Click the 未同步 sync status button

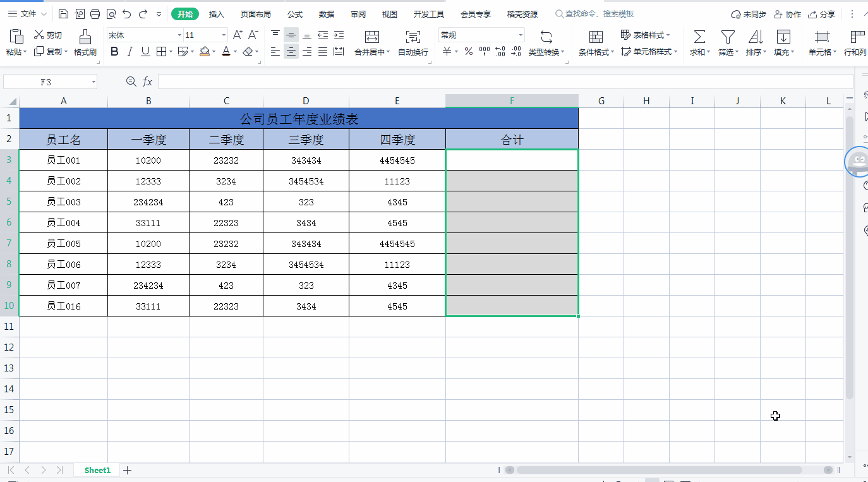tap(749, 14)
